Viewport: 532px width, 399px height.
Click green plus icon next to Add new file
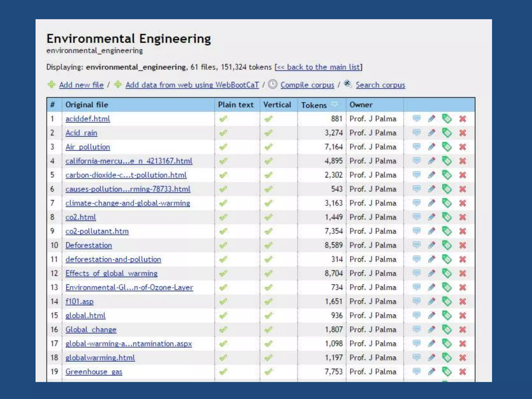(x=51, y=84)
